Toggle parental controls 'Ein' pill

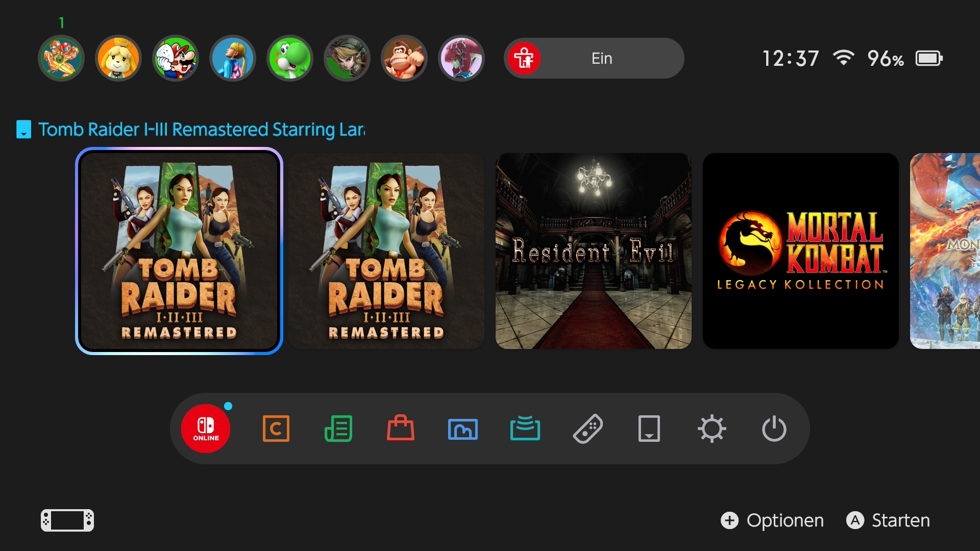click(x=594, y=58)
